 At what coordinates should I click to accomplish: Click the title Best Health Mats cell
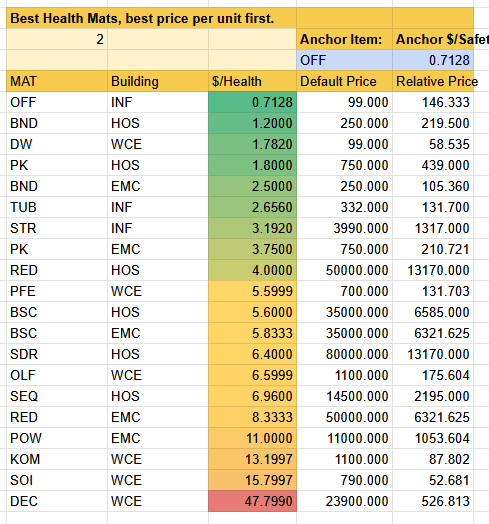[151, 18]
